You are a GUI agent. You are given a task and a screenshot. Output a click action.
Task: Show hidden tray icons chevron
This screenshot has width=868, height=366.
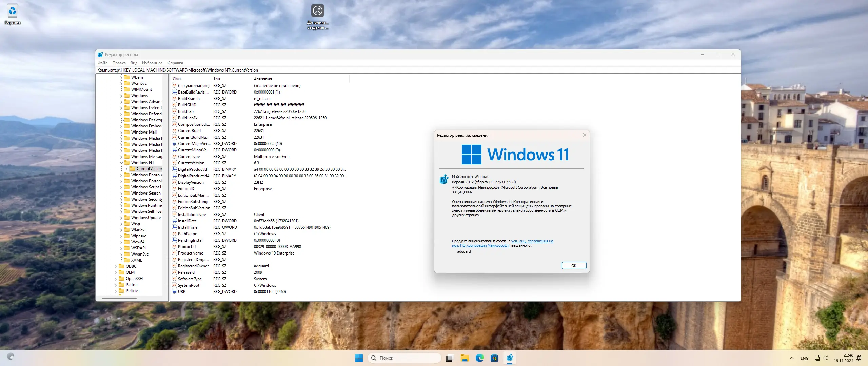[x=792, y=358]
